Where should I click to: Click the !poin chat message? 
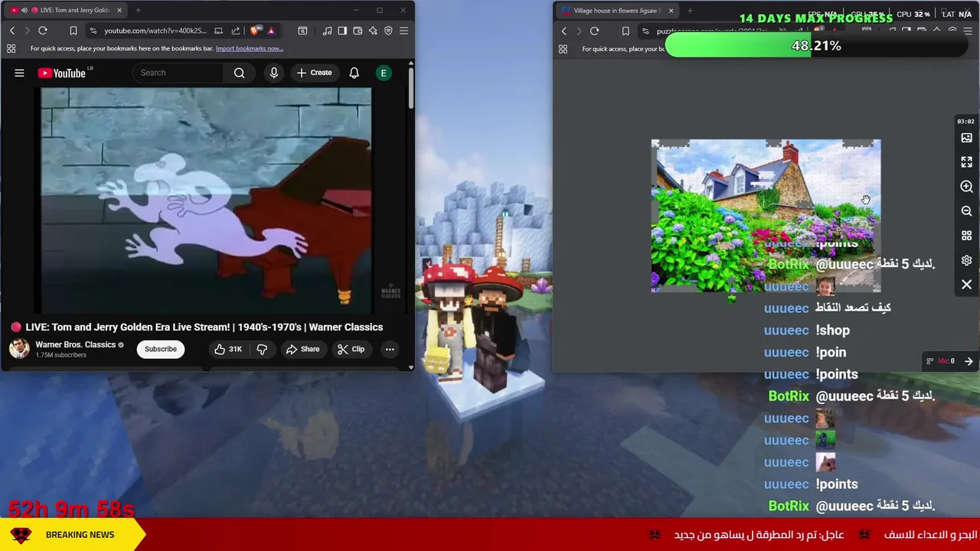[831, 353]
